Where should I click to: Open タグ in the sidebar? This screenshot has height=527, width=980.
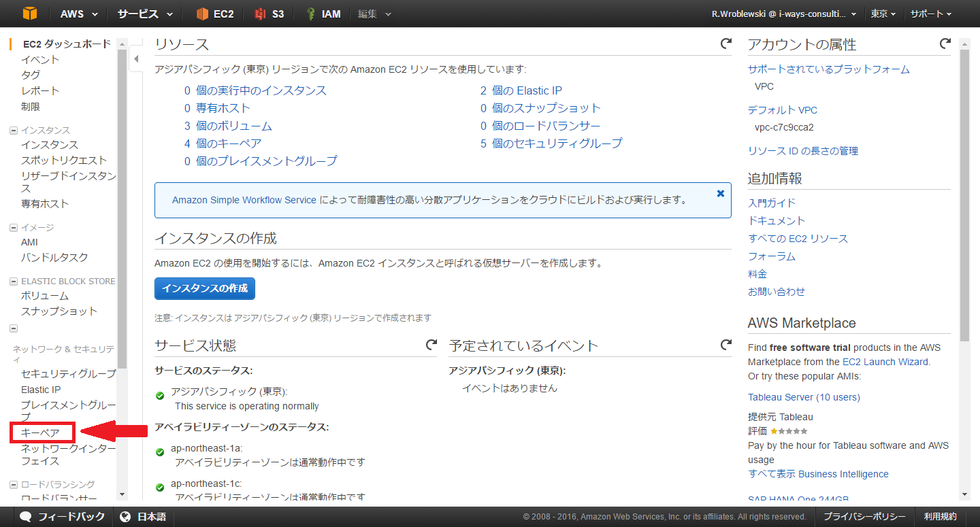(x=31, y=75)
